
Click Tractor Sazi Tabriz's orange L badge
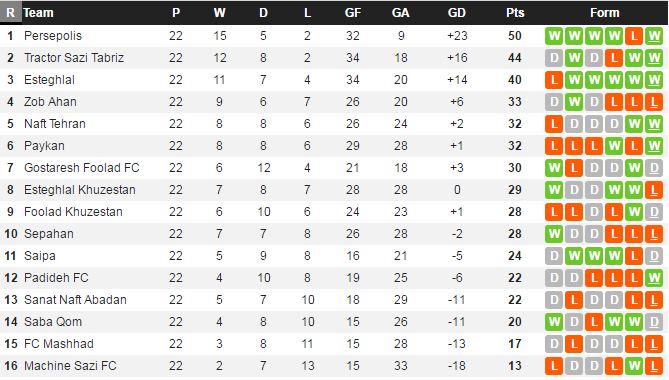coord(614,58)
